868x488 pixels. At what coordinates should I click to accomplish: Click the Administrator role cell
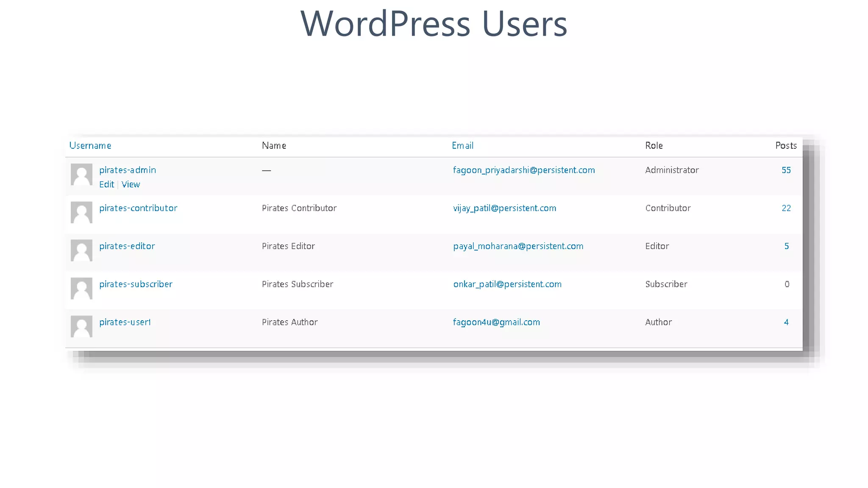tap(672, 170)
